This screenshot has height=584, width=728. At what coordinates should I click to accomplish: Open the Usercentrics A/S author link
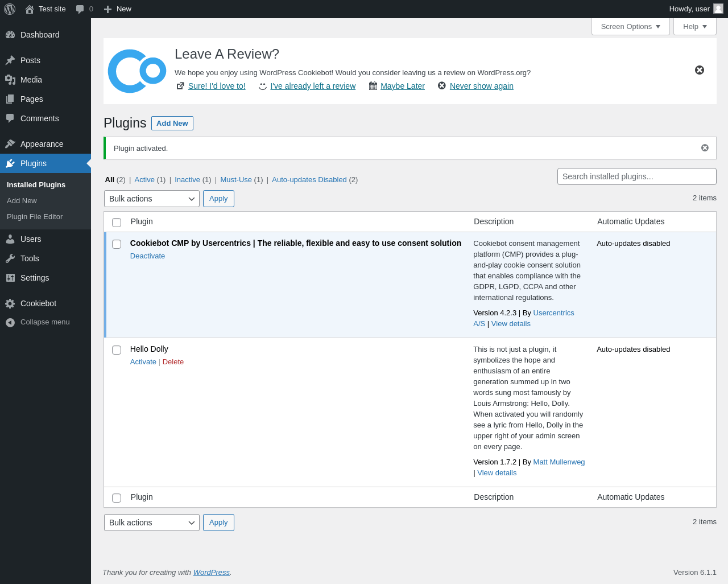coord(553,313)
